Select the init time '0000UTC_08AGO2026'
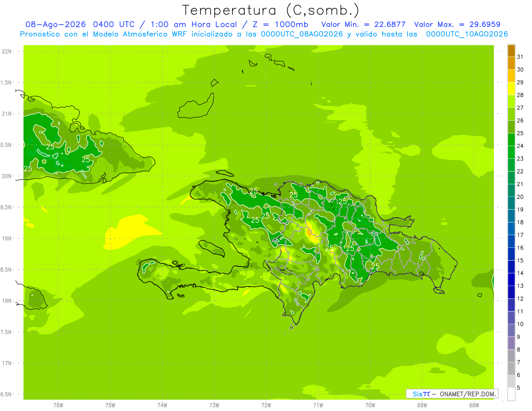This screenshot has width=532, height=411. tap(302, 34)
